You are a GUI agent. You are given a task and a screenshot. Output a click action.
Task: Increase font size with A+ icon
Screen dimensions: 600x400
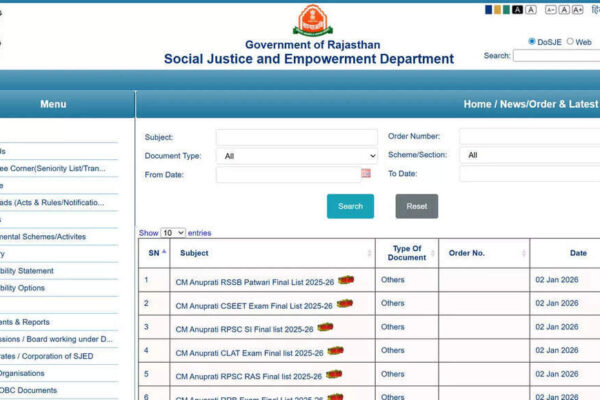pos(577,10)
